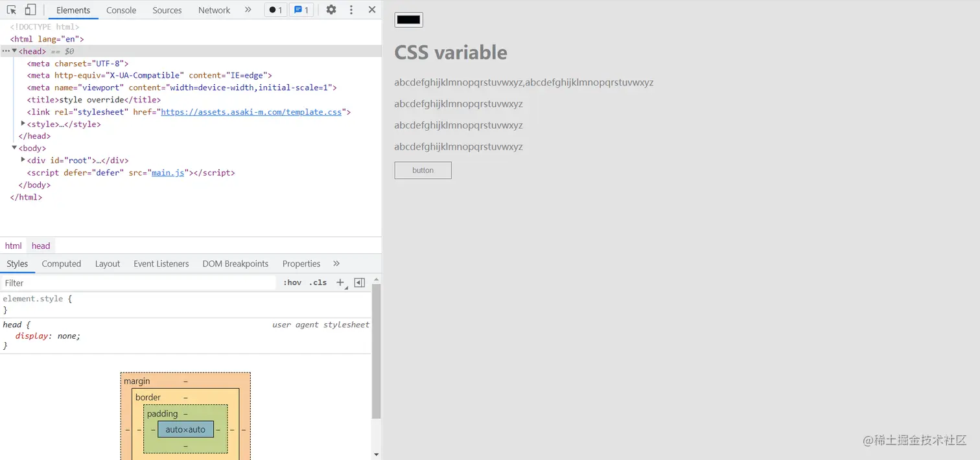Close the DevTools panel
This screenshot has width=980, height=460.
(372, 10)
